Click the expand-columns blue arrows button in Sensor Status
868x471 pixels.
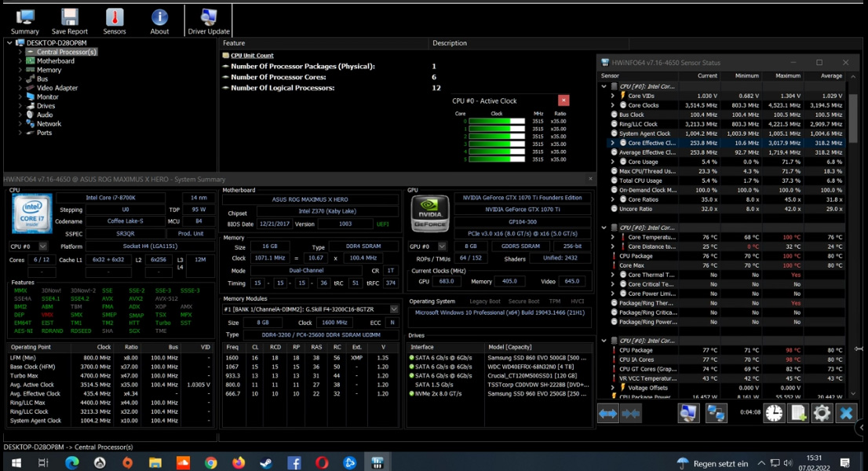click(x=607, y=413)
